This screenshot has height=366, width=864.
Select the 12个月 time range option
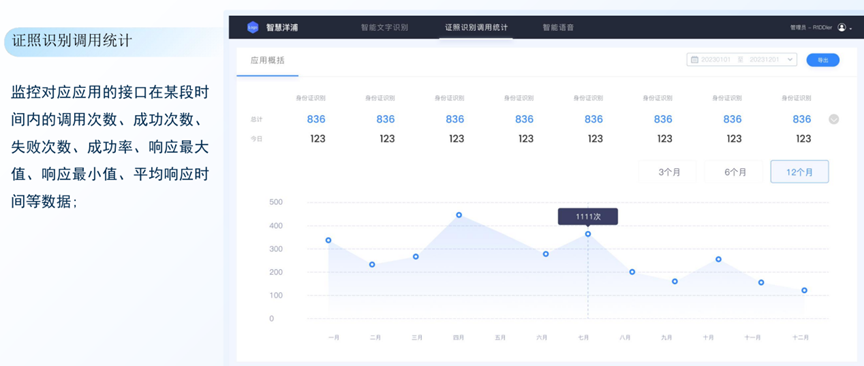(799, 172)
